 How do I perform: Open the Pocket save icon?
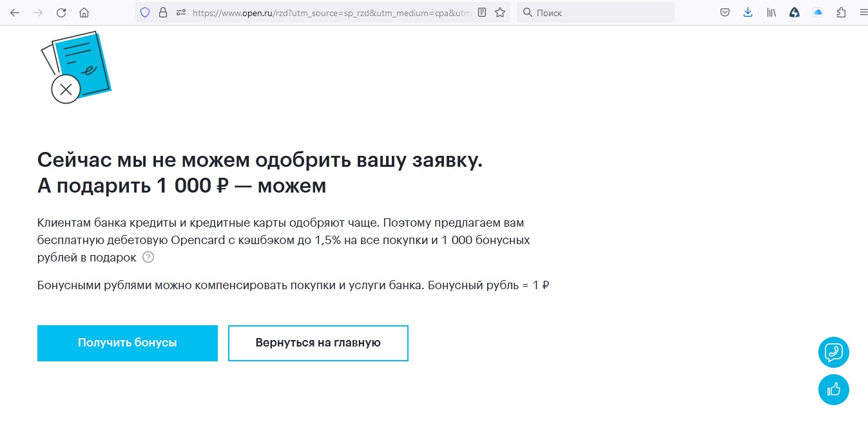coord(725,12)
